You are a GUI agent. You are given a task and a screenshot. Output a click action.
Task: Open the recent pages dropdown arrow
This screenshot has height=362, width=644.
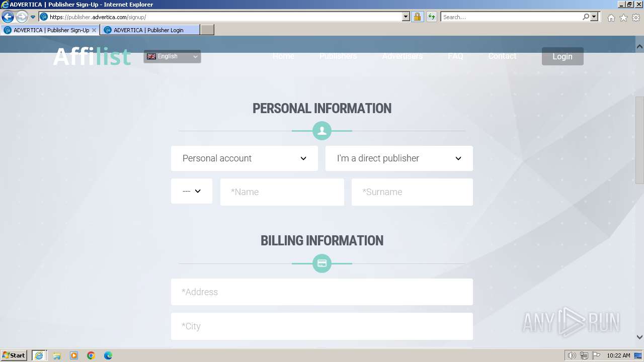pos(33,17)
